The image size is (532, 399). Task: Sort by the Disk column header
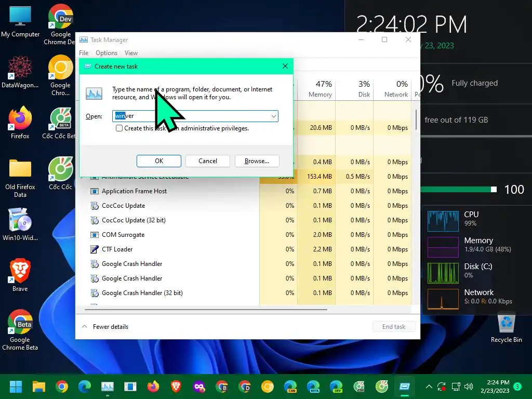point(354,89)
